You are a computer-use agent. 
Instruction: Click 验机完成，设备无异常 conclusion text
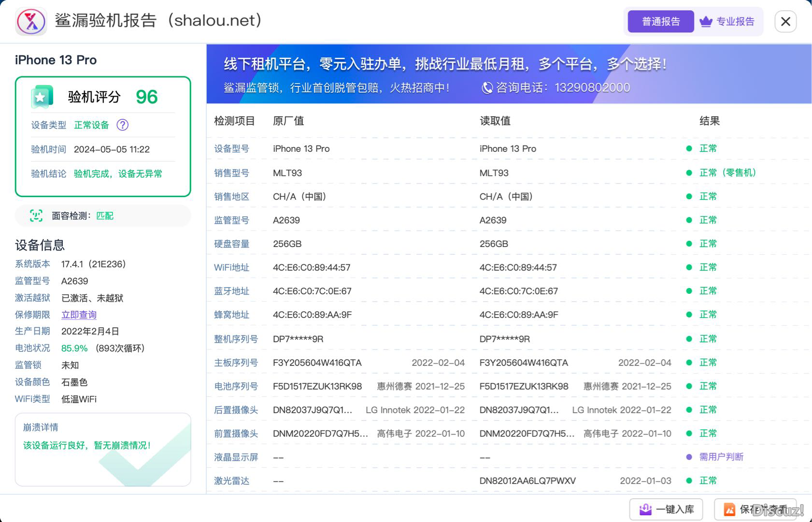pyautogui.click(x=118, y=174)
